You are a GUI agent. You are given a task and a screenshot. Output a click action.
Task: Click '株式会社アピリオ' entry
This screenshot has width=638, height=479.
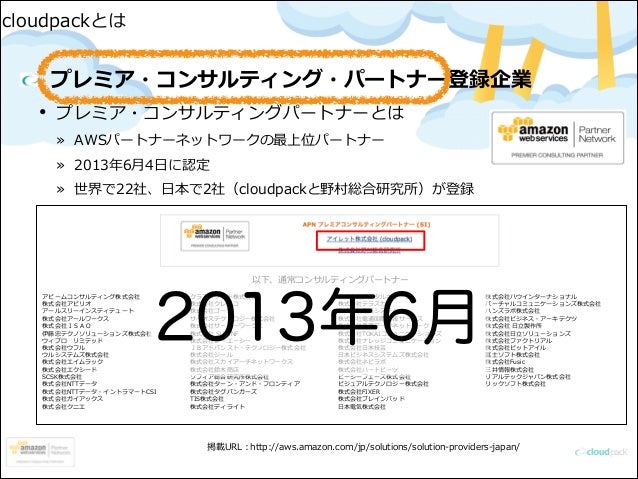pos(67,304)
